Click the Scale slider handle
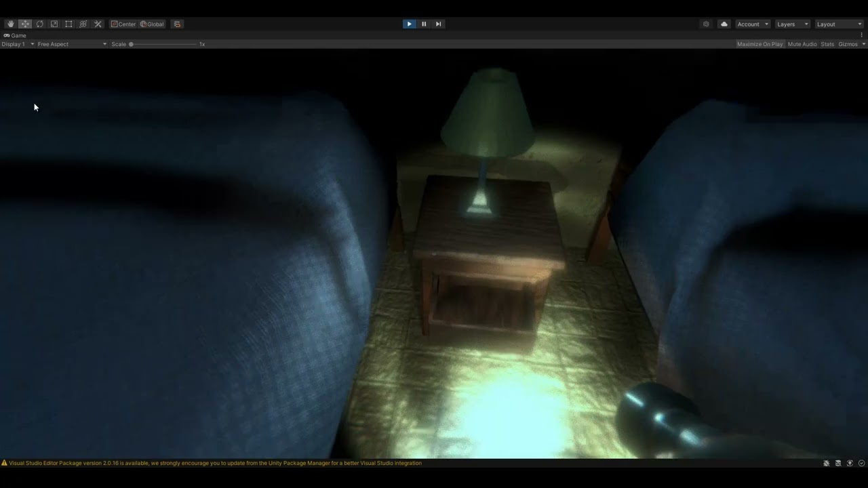868x488 pixels. (131, 44)
